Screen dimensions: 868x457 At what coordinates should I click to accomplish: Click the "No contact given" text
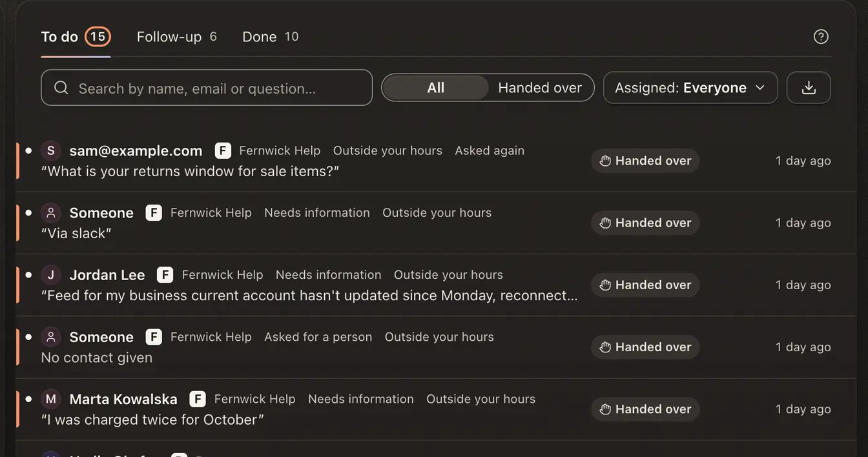97,358
